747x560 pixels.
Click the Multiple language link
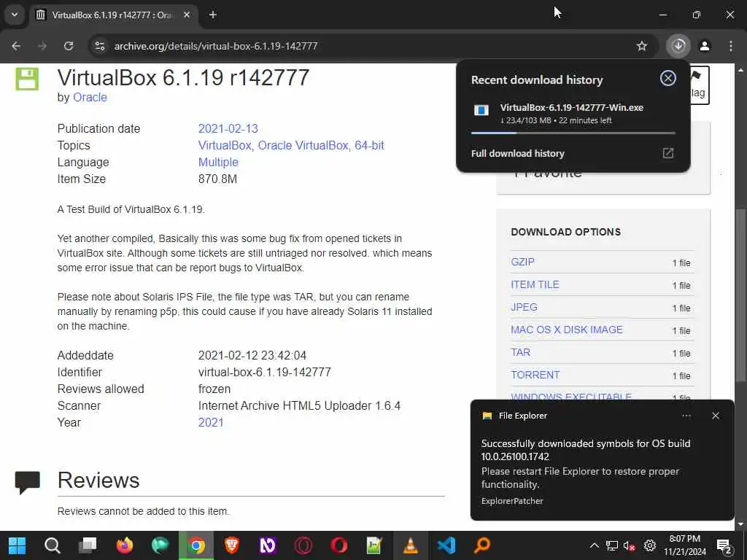[218, 162]
